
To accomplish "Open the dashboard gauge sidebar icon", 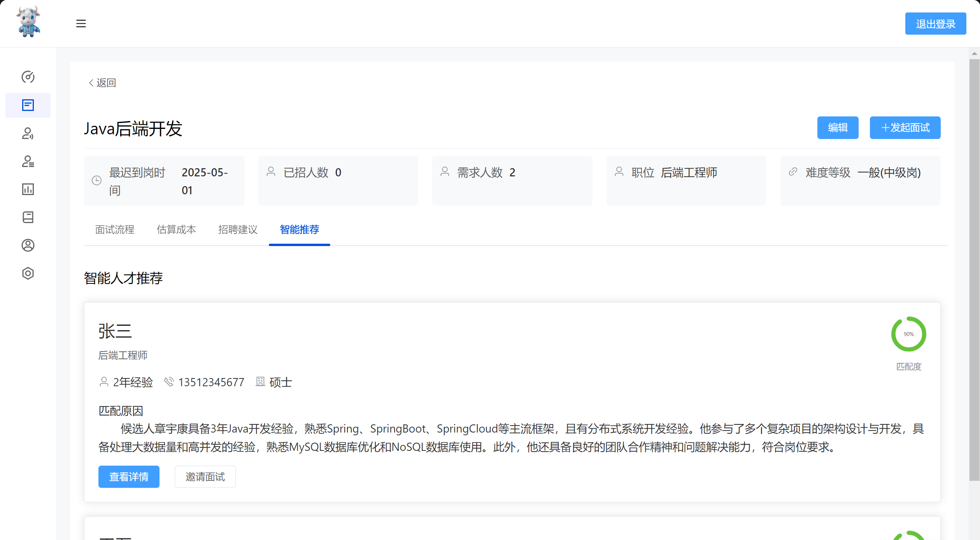I will pos(28,77).
